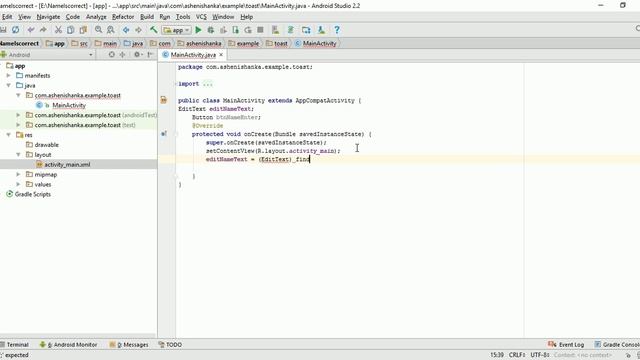640x360 pixels.
Task: Open the Refactor menu
Action: (x=123, y=17)
